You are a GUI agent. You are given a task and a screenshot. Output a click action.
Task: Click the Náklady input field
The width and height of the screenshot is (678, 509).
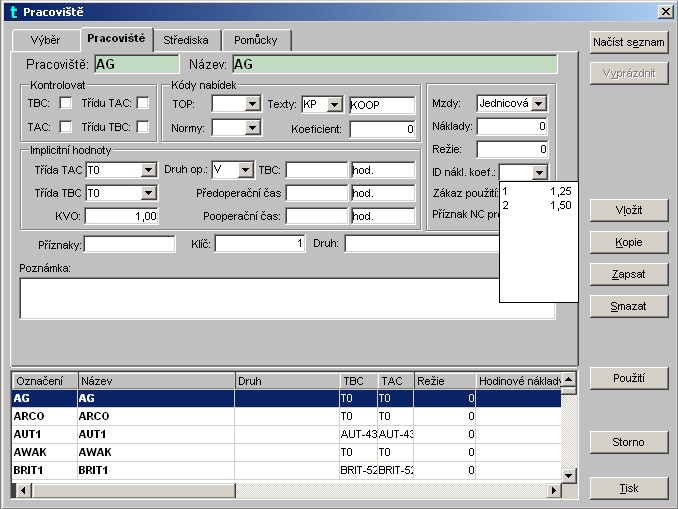[512, 127]
